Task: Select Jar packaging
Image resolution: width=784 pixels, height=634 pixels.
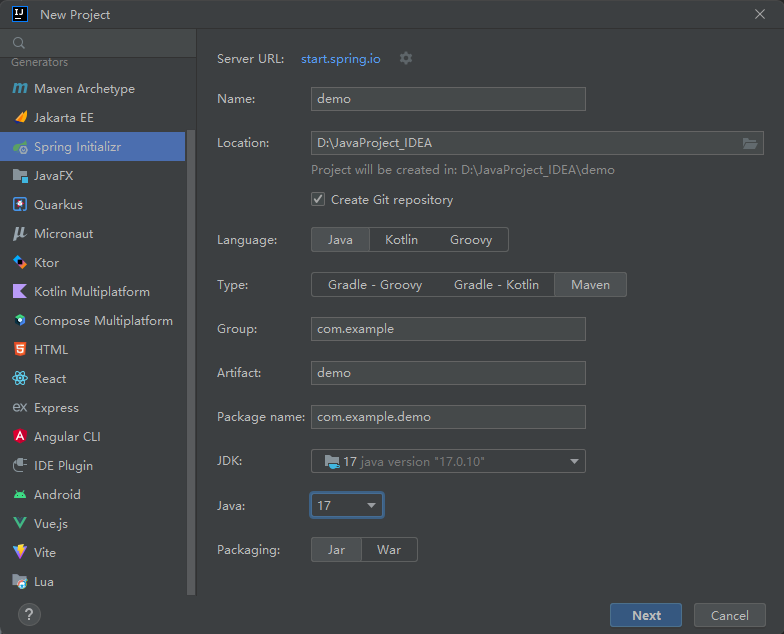Action: click(336, 550)
